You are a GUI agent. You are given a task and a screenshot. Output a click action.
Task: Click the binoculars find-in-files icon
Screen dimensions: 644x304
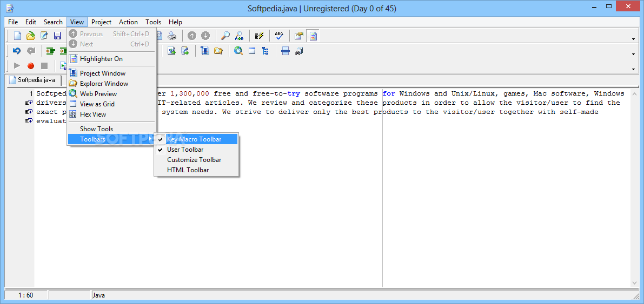[299, 51]
